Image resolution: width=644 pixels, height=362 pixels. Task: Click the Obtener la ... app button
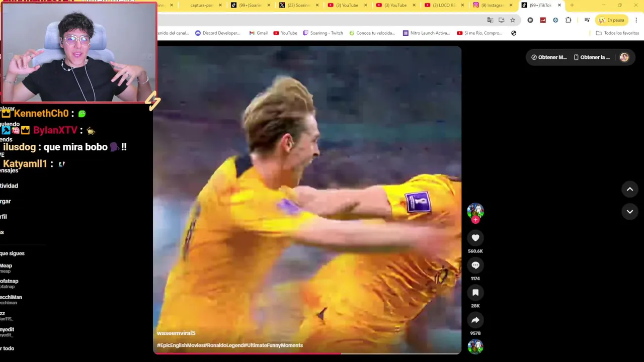tap(592, 57)
